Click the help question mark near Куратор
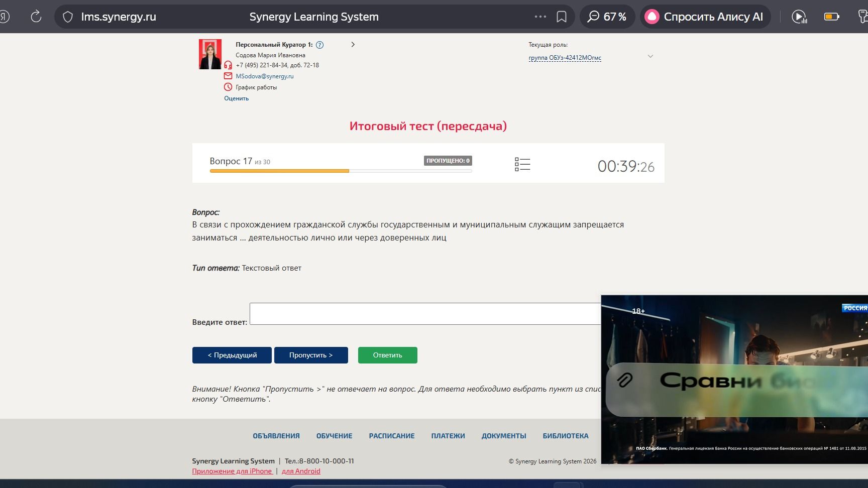The image size is (868, 488). coord(320,45)
